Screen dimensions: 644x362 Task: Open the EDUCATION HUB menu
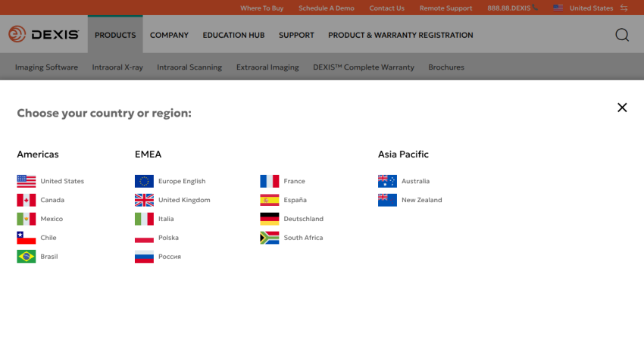click(x=233, y=36)
